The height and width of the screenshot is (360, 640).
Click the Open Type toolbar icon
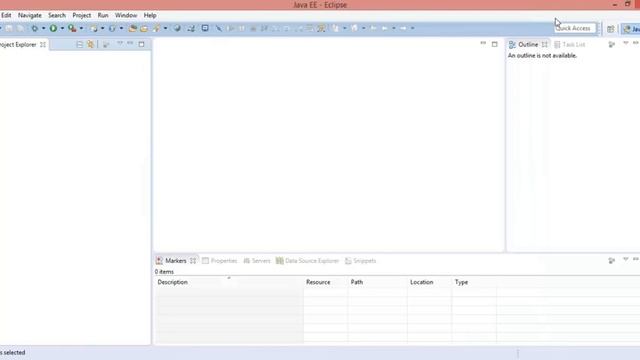click(x=132, y=28)
